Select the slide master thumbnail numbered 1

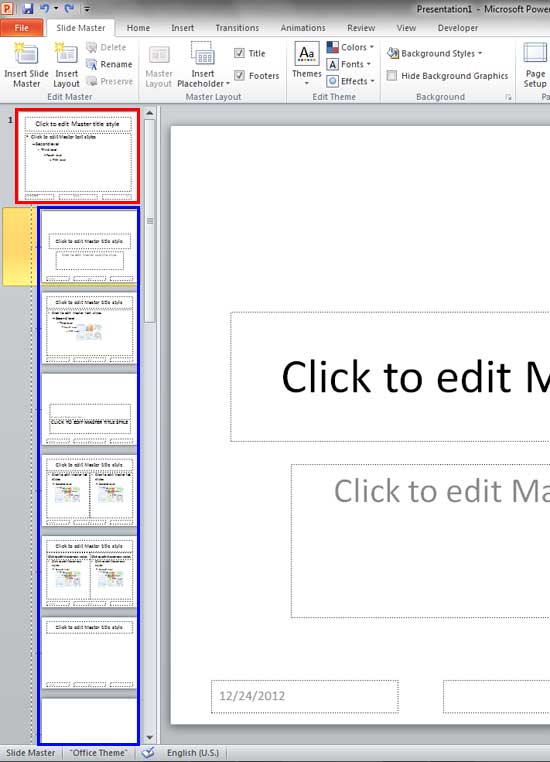[x=78, y=156]
